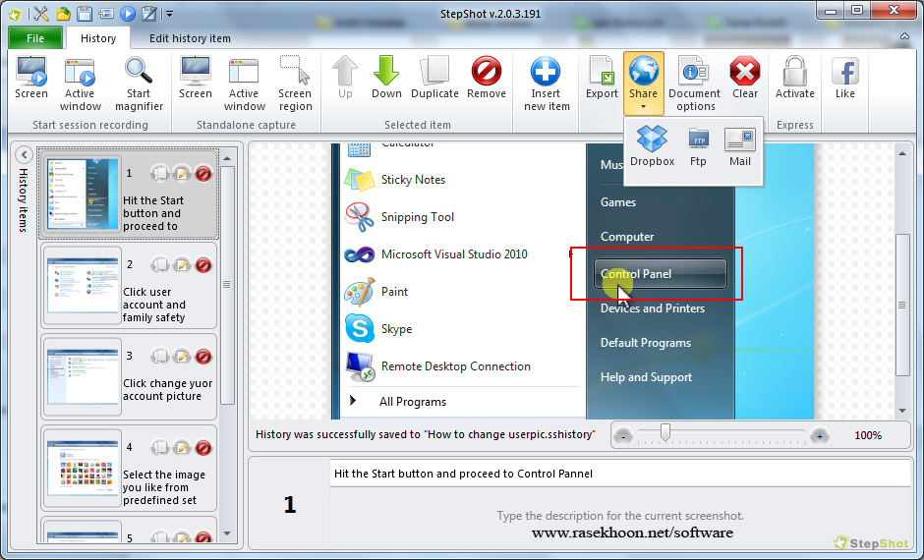Click the Activate padlock icon

pos(795,71)
